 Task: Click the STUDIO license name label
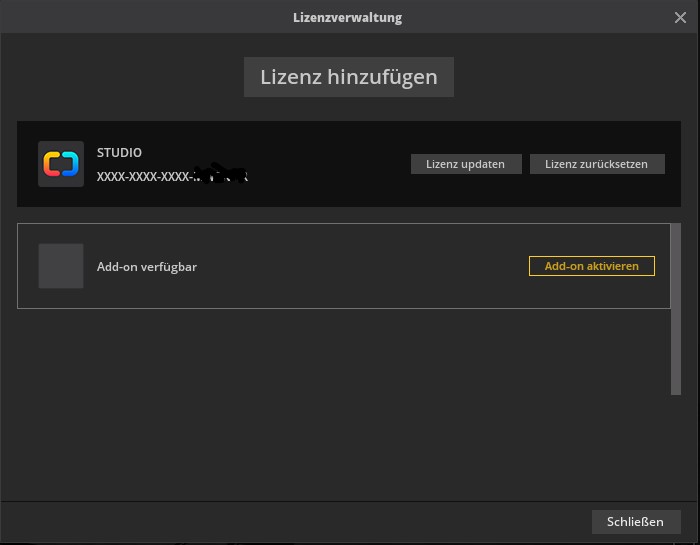click(x=119, y=153)
